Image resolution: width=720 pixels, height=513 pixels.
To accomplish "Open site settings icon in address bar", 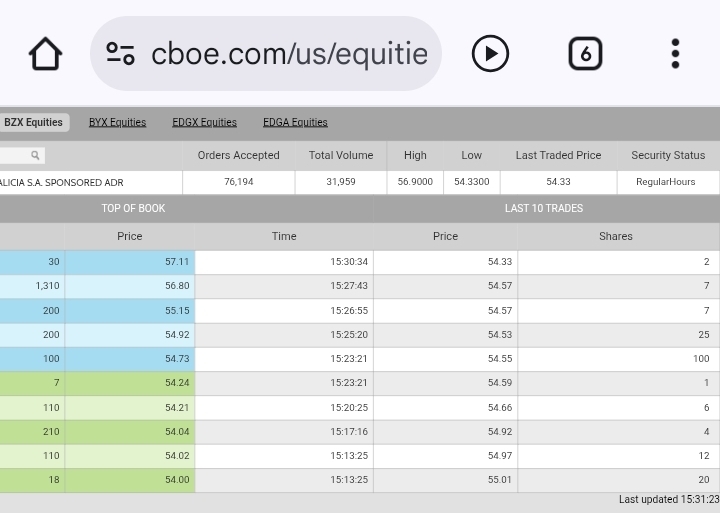I will click(121, 54).
